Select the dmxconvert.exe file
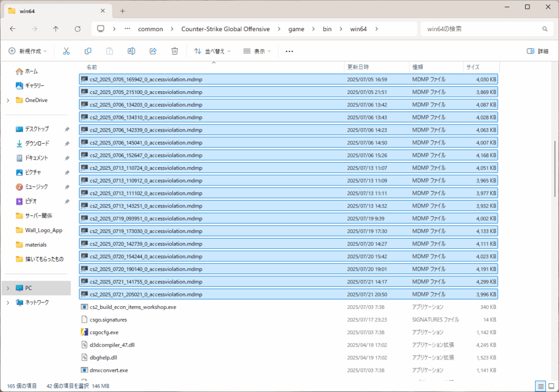 pyautogui.click(x=288, y=370)
